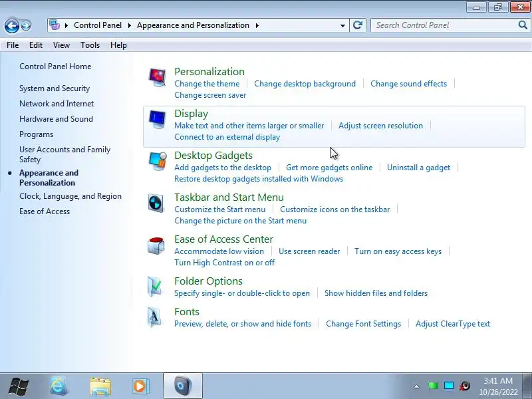Click the clock showing 3:41 AM
Screen dimensions: 532x399
[498, 380]
